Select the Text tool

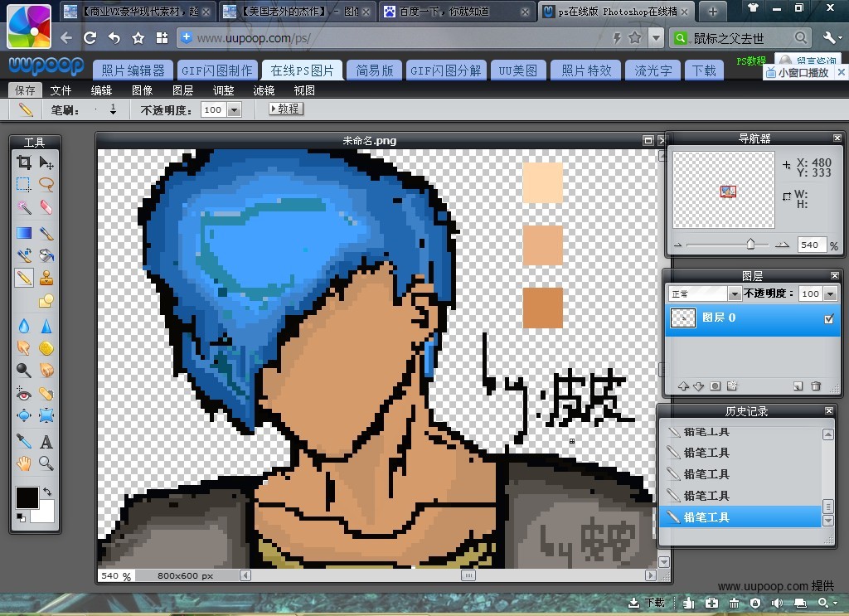(x=46, y=442)
